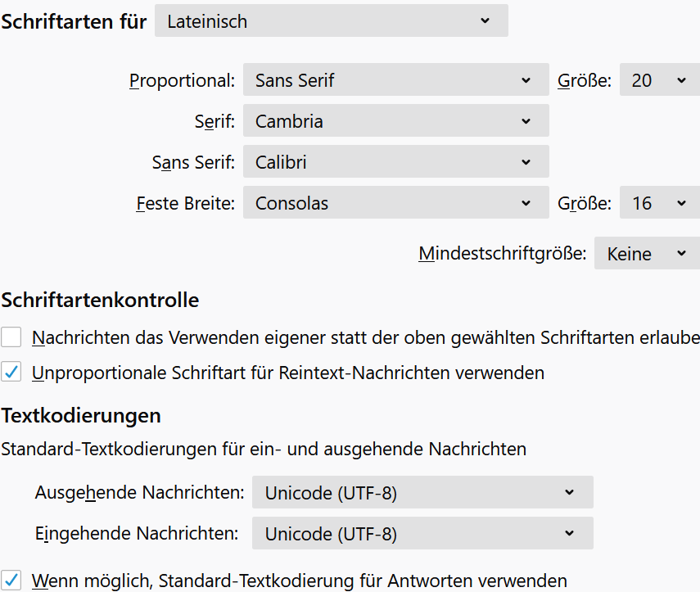Open the Eingehende Nachrichten encoding dropdown
This screenshot has width=700, height=592.
422,534
